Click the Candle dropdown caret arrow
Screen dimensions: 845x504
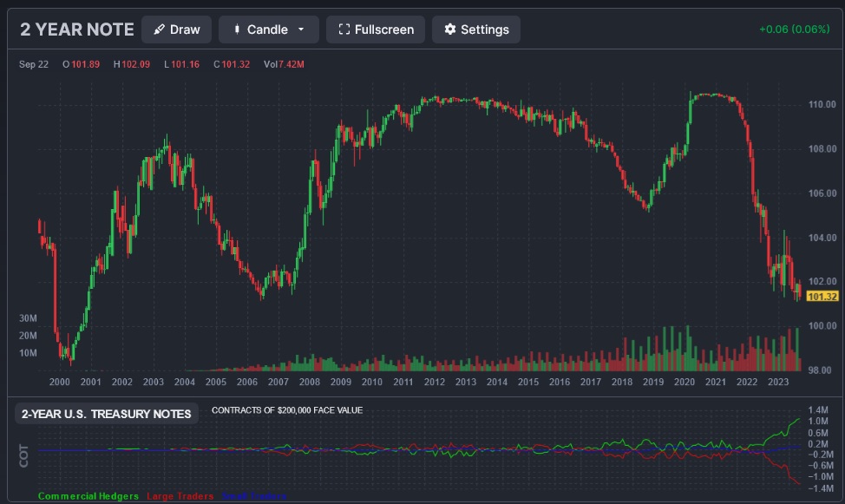(x=301, y=29)
